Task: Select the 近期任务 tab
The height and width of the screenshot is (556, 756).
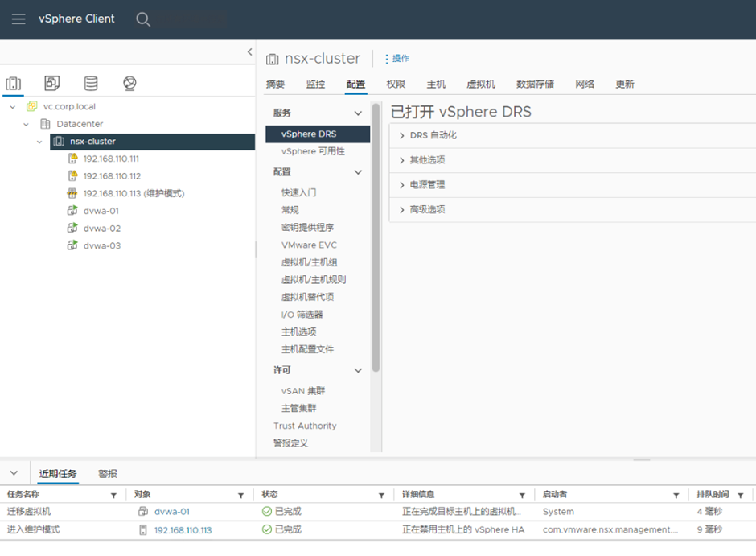Action: click(58, 474)
